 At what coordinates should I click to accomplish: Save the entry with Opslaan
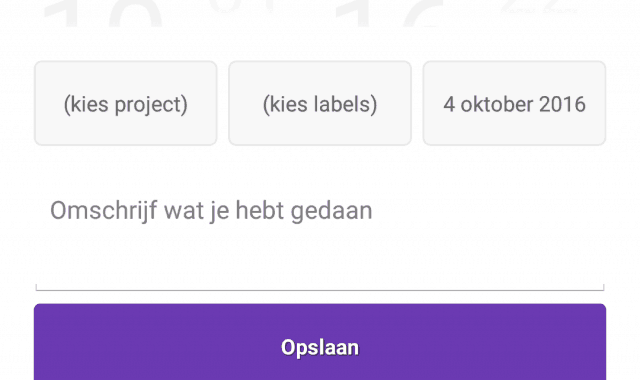pyautogui.click(x=320, y=342)
